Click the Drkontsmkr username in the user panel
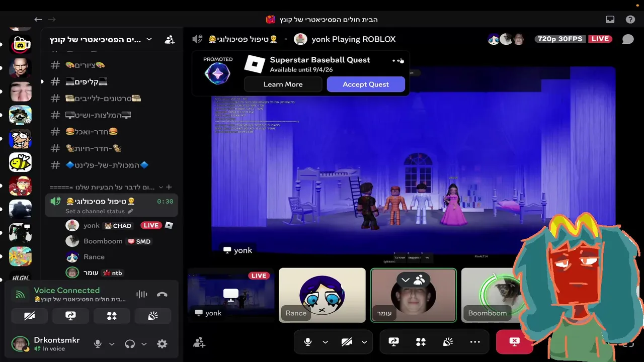Screen dimensions: 644x362 pos(57,340)
